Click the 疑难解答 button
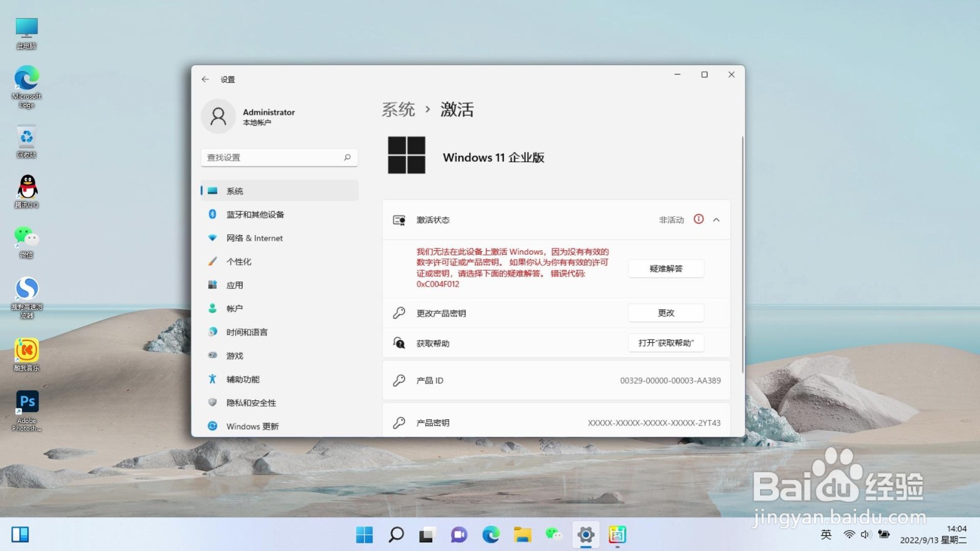980x551 pixels. pyautogui.click(x=666, y=269)
